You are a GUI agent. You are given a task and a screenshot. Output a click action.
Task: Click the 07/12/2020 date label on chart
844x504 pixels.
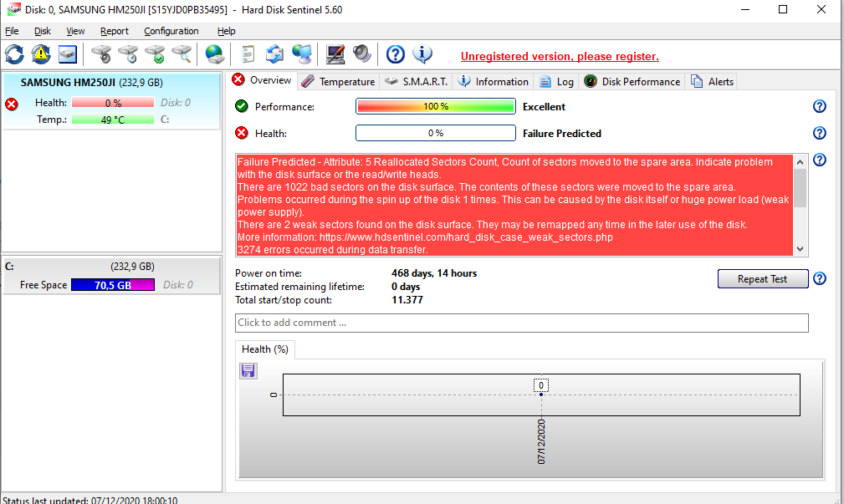[x=541, y=441]
